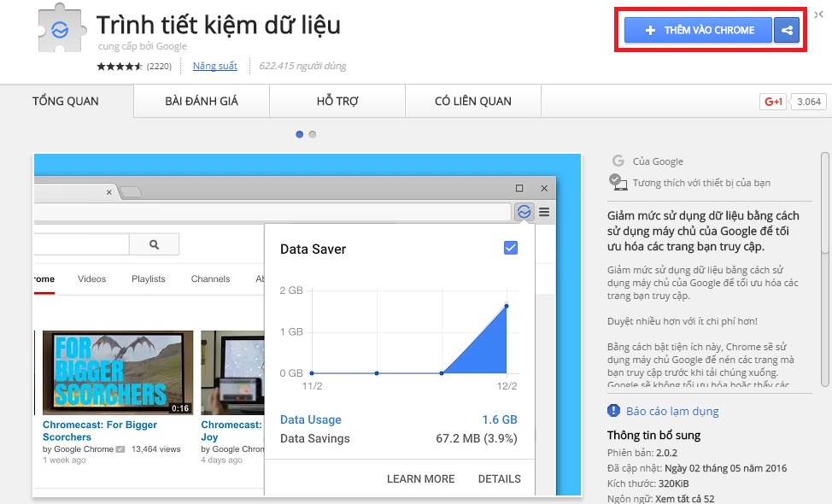
Task: Click the Learn More link in popup
Action: pos(421,478)
